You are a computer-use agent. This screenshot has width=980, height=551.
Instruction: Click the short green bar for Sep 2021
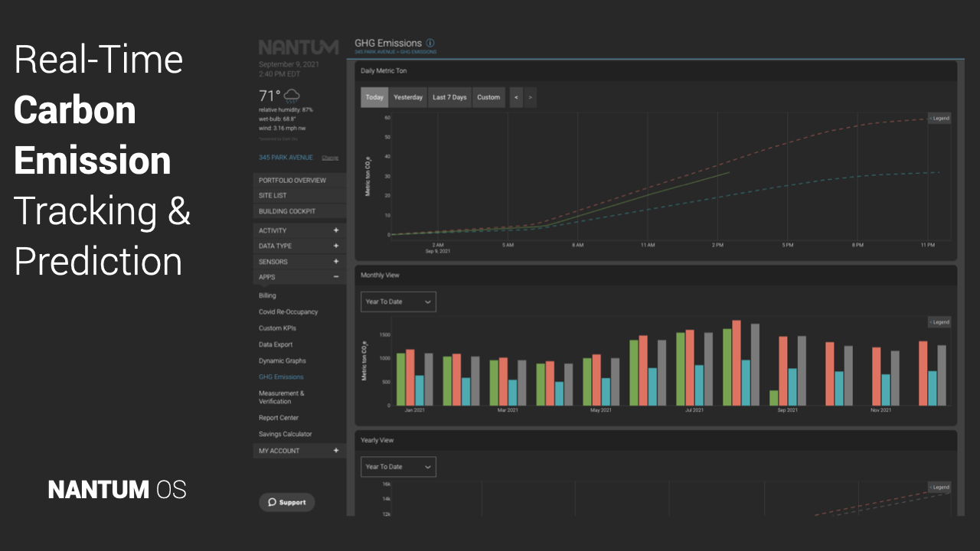(774, 397)
